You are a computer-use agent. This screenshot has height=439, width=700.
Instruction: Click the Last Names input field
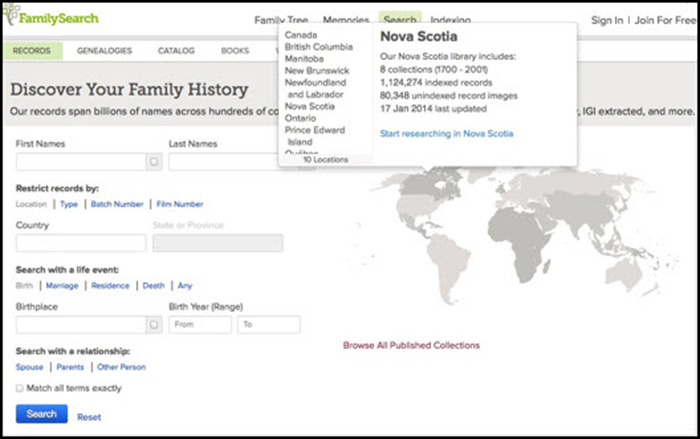coord(223,162)
